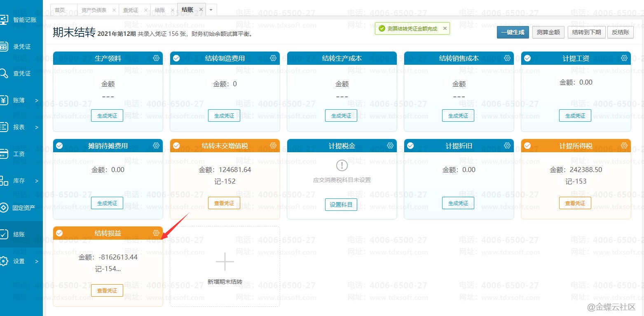
Task: Click gear icon on 计提税金 card
Action: tap(390, 146)
